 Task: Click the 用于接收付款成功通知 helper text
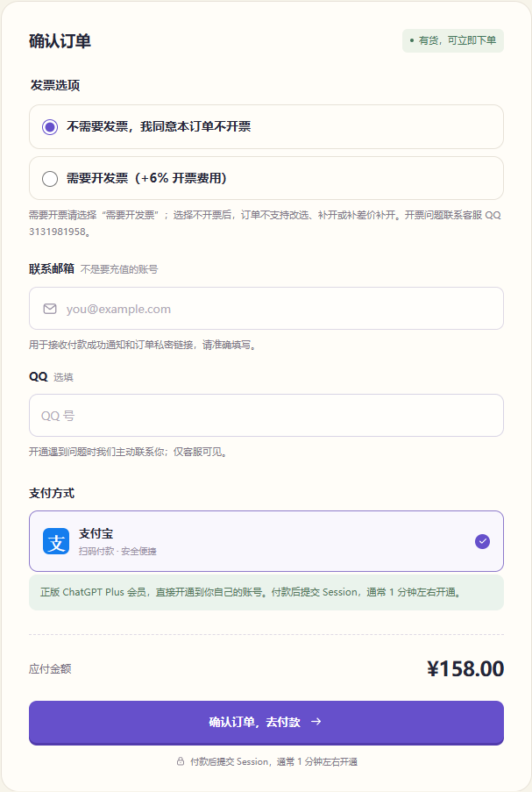click(144, 345)
